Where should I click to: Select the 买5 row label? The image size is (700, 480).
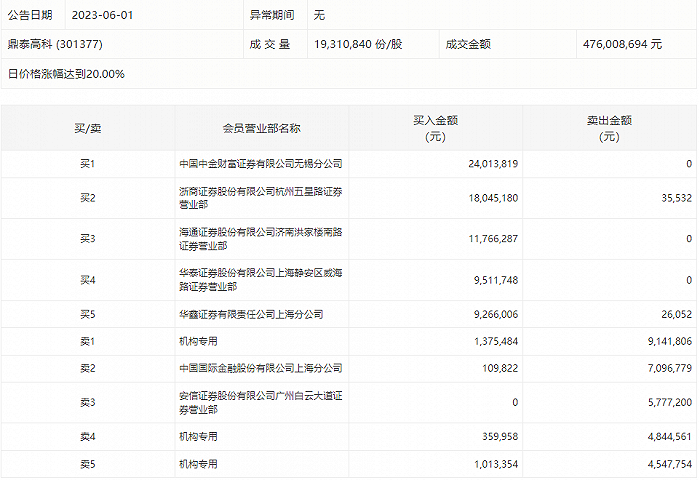[x=88, y=314]
